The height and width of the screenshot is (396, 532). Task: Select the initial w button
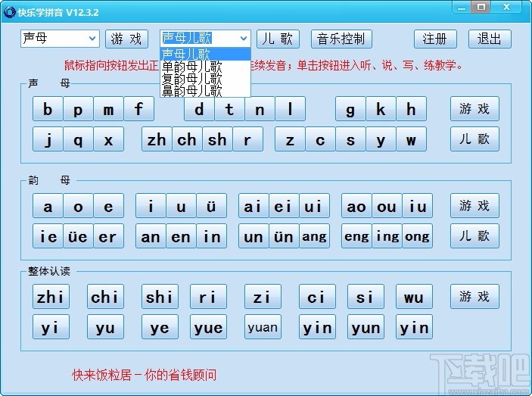[x=411, y=139]
